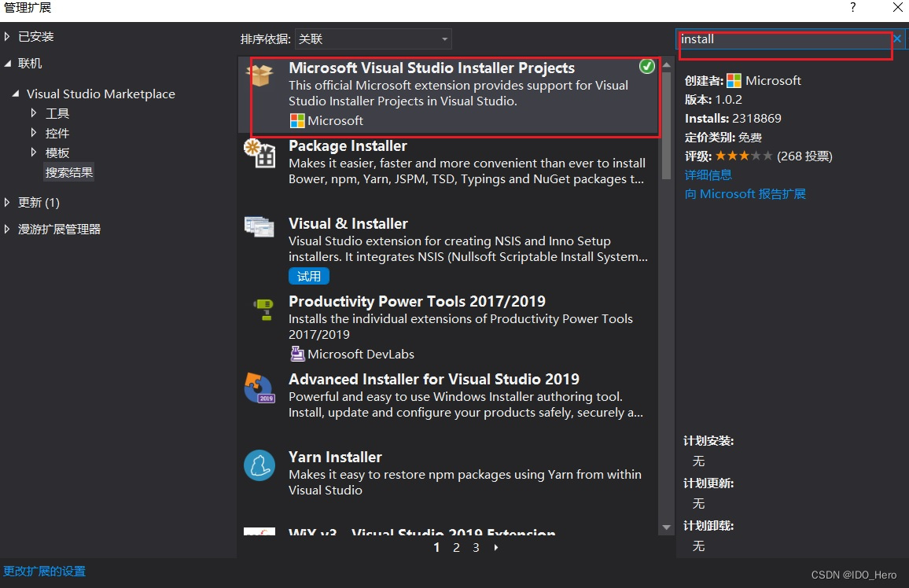Select the 更新 (1) category label
This screenshot has height=588, width=909.
39,202
